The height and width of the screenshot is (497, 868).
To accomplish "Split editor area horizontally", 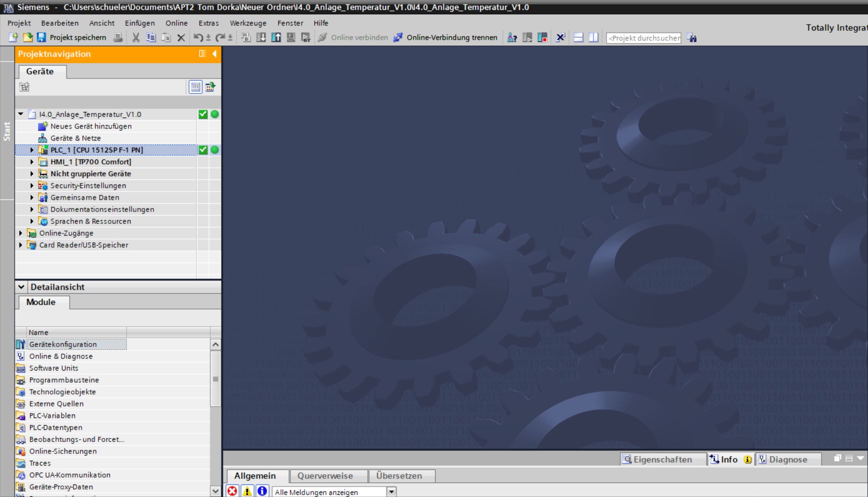I will (x=578, y=37).
